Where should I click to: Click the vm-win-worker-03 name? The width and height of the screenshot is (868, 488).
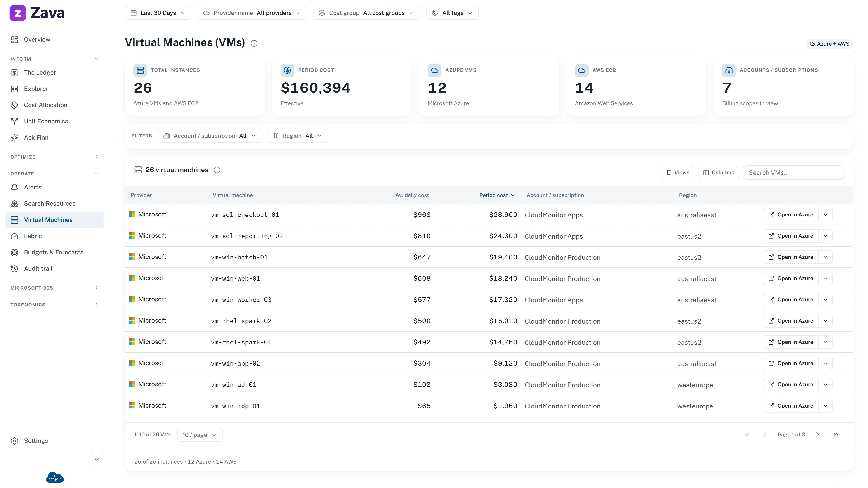pyautogui.click(x=241, y=300)
